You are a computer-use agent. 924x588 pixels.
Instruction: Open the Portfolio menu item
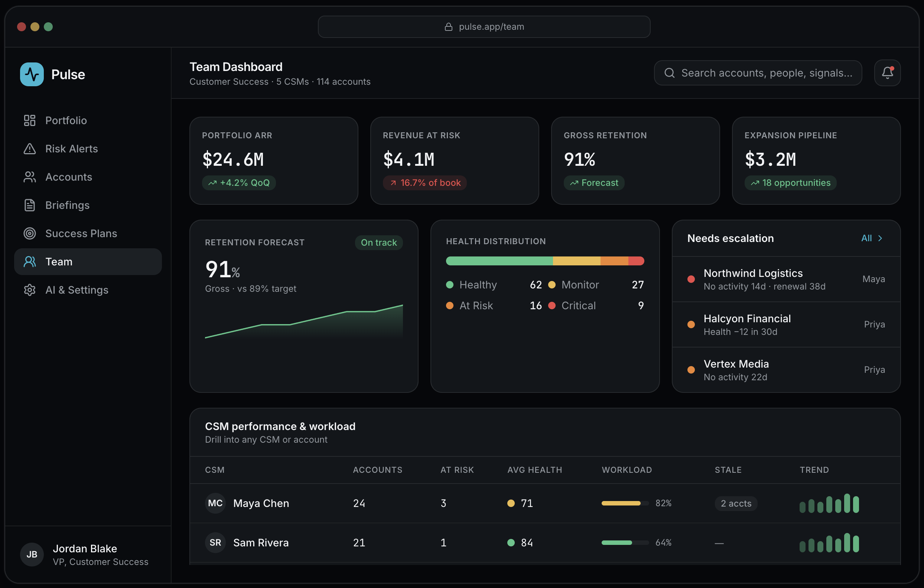tap(88, 120)
